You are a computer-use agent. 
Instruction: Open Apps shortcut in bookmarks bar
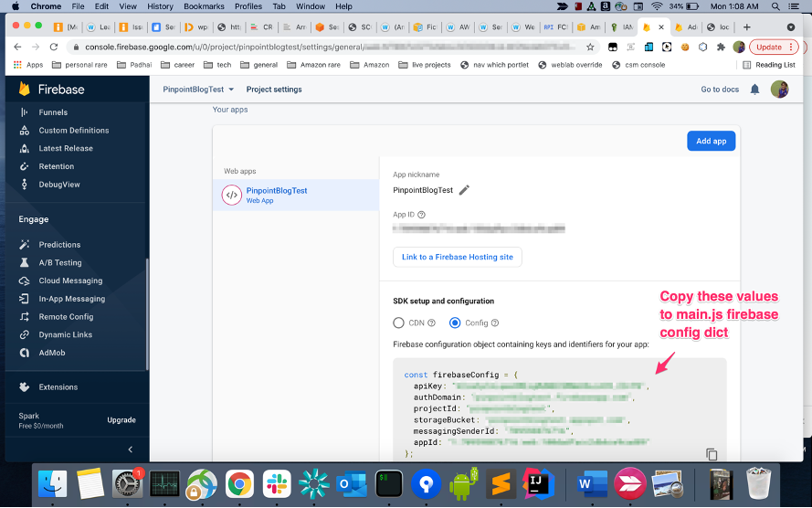click(28, 65)
